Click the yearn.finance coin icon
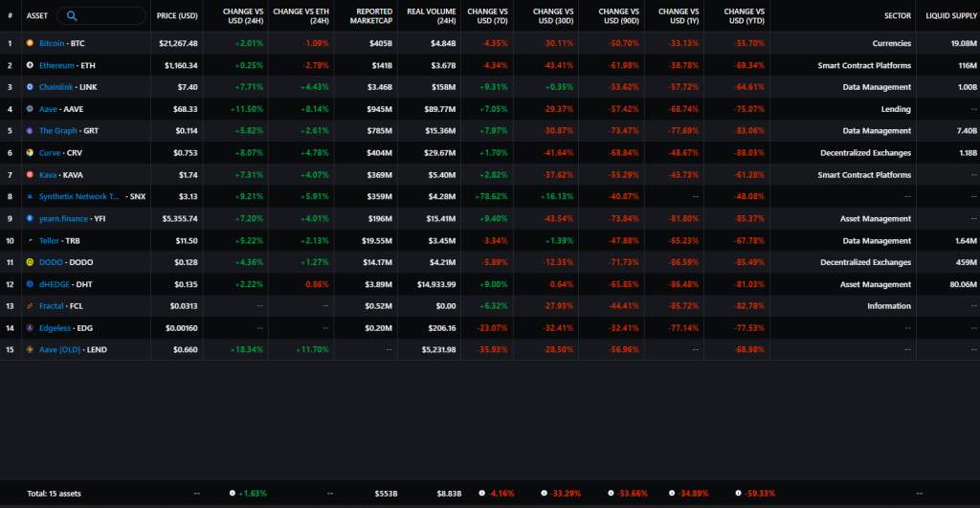 tap(30, 219)
